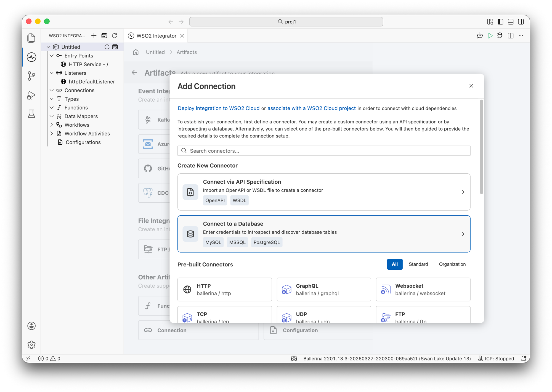The image size is (552, 392).
Task: Open the Run and Debug view
Action: [x=31, y=95]
